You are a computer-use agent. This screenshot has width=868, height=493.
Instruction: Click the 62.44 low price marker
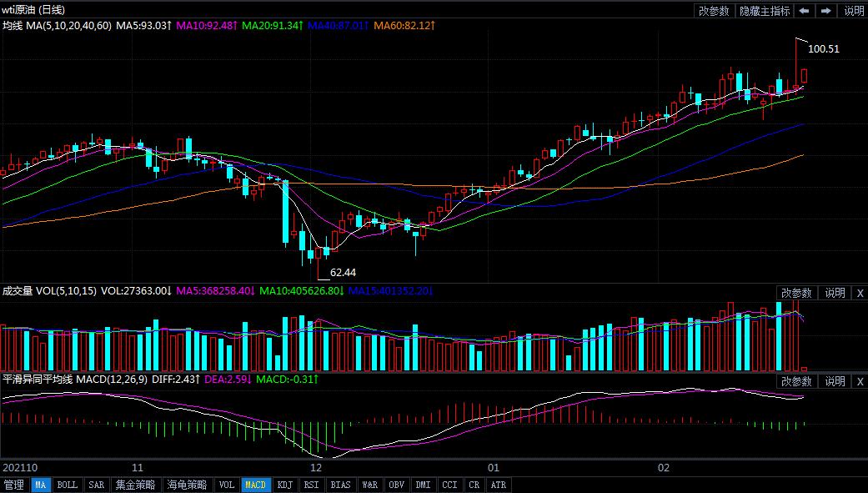coord(343,273)
